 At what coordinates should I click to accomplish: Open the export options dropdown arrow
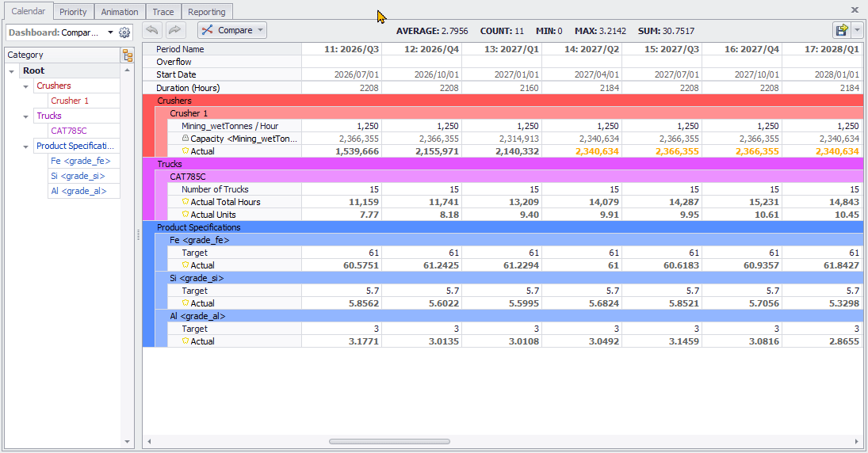[858, 30]
